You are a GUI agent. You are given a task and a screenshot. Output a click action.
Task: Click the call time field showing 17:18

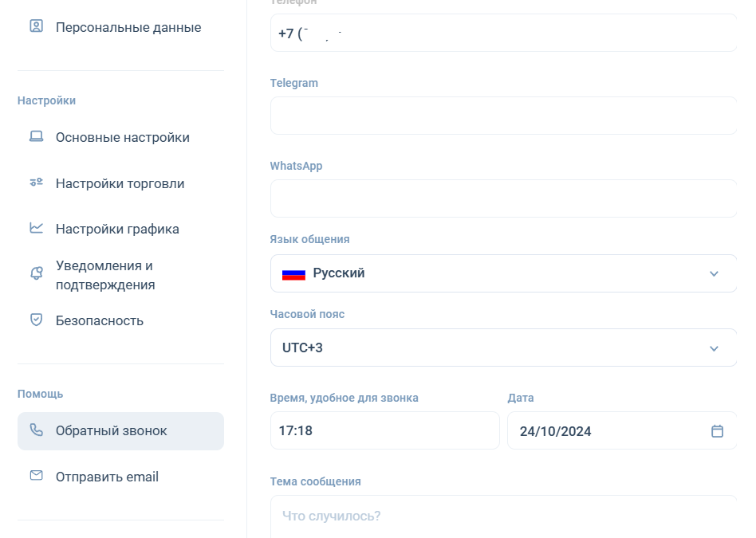pyautogui.click(x=384, y=431)
